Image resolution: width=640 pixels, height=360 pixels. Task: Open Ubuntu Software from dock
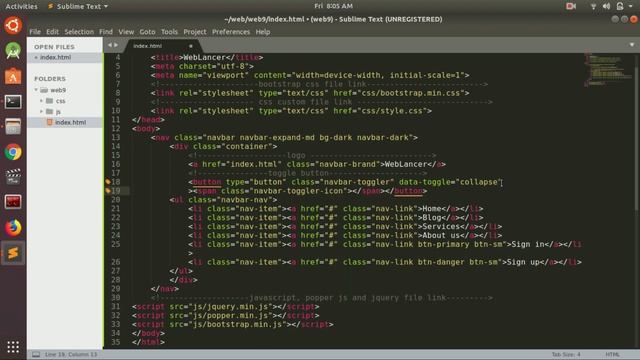(13, 76)
